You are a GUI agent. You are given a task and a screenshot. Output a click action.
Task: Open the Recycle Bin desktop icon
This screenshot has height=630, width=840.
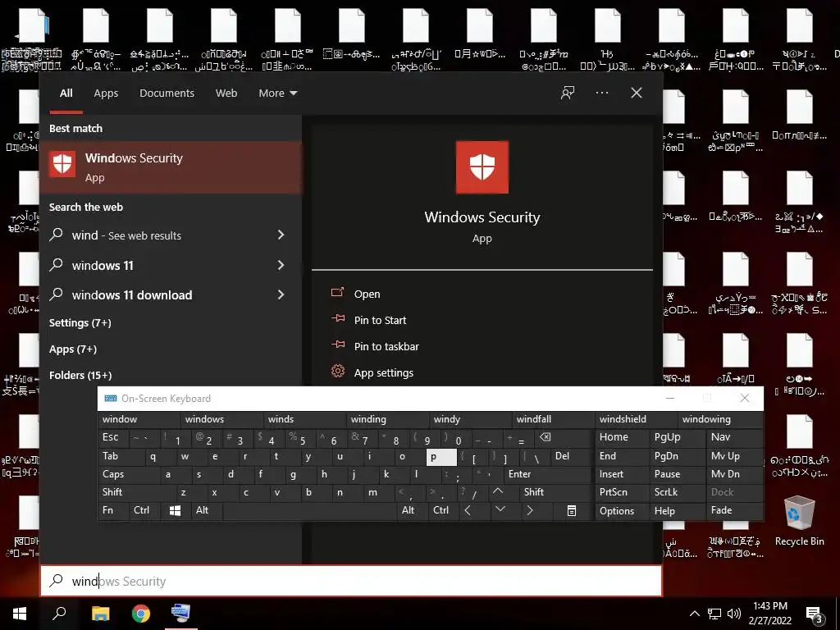pyautogui.click(x=799, y=521)
